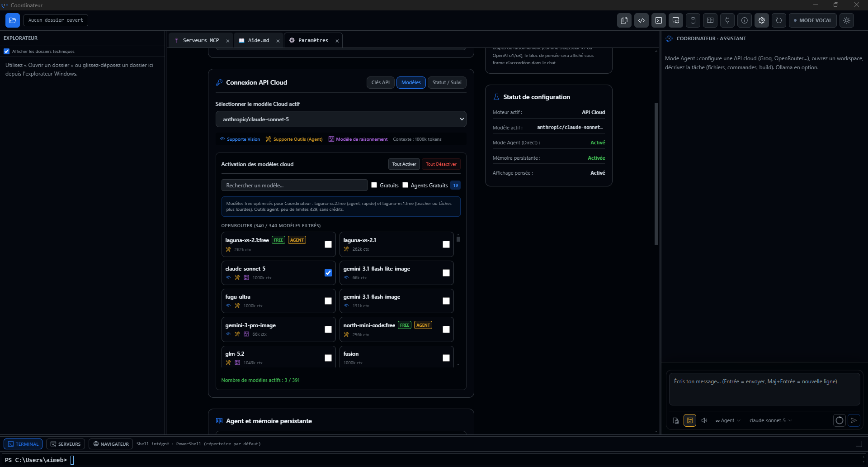Close the Paramètres tab
868x467 pixels.
pos(337,41)
